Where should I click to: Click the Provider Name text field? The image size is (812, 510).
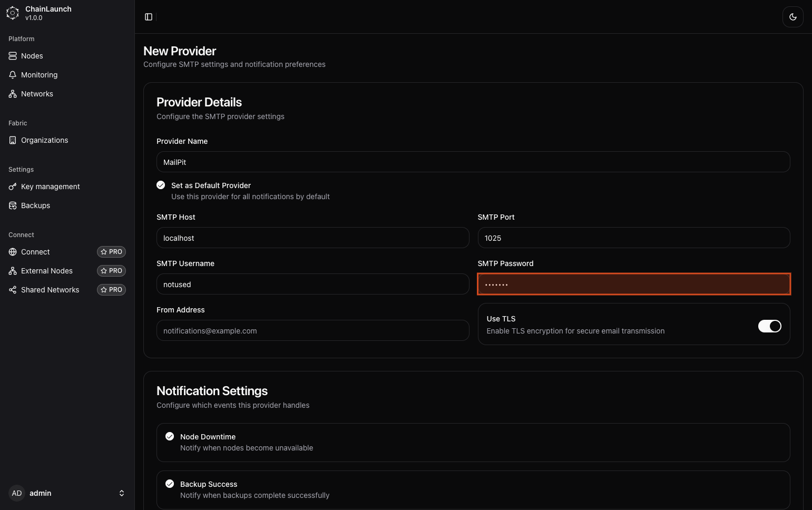473,162
